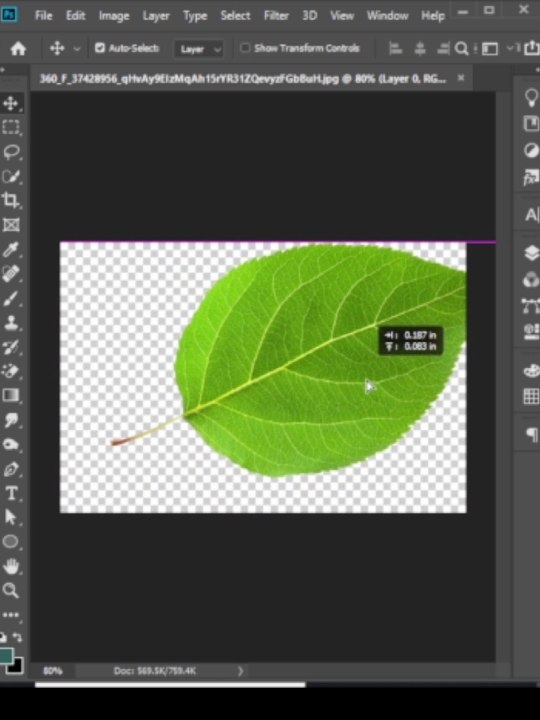Open the Edit menu
The width and height of the screenshot is (540, 720).
(x=75, y=16)
